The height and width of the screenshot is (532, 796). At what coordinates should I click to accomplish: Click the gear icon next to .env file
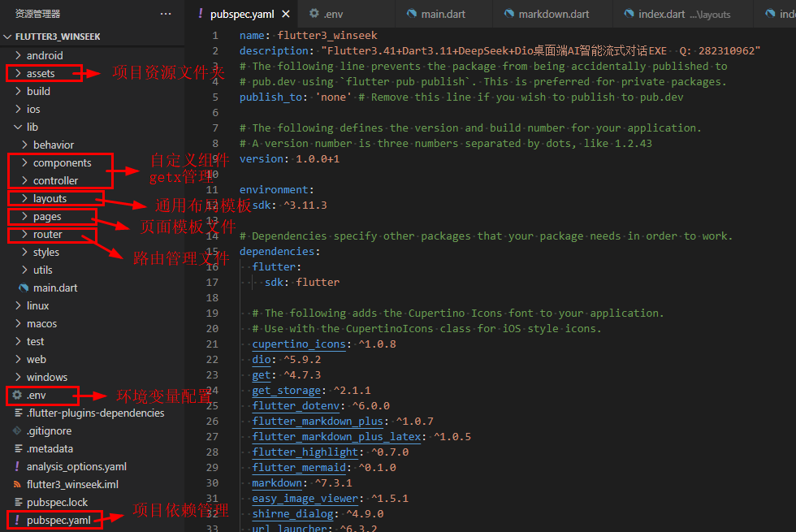pyautogui.click(x=17, y=396)
